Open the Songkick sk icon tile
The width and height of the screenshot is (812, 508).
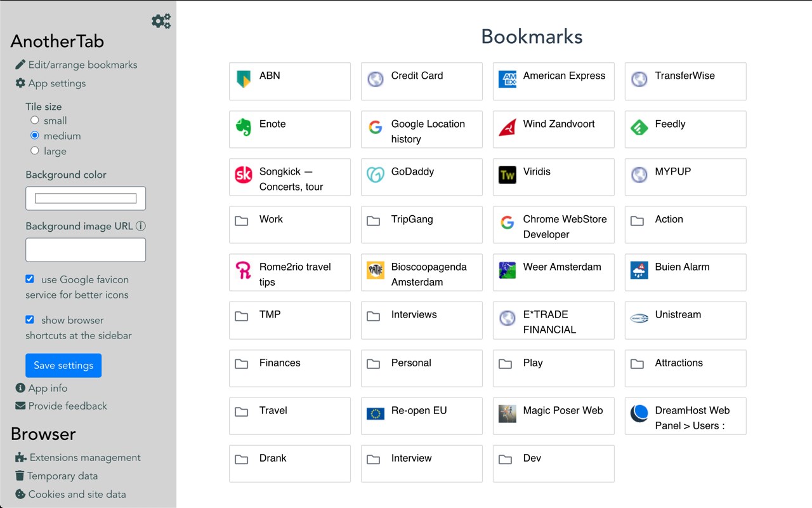[x=243, y=175]
